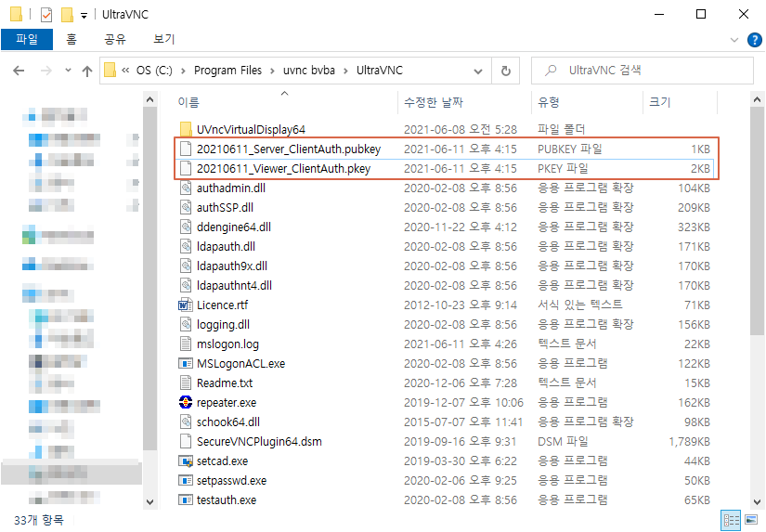Expand subfolders of Program Files breadcrumb arrow

pyautogui.click(x=272, y=71)
